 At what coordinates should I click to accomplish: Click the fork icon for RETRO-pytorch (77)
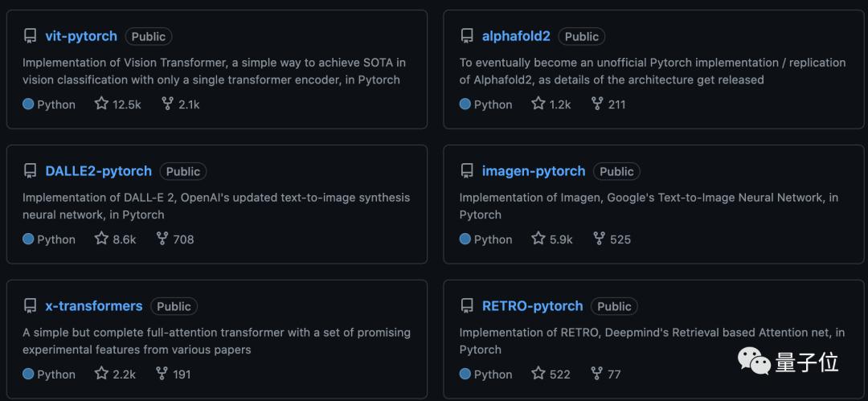596,374
